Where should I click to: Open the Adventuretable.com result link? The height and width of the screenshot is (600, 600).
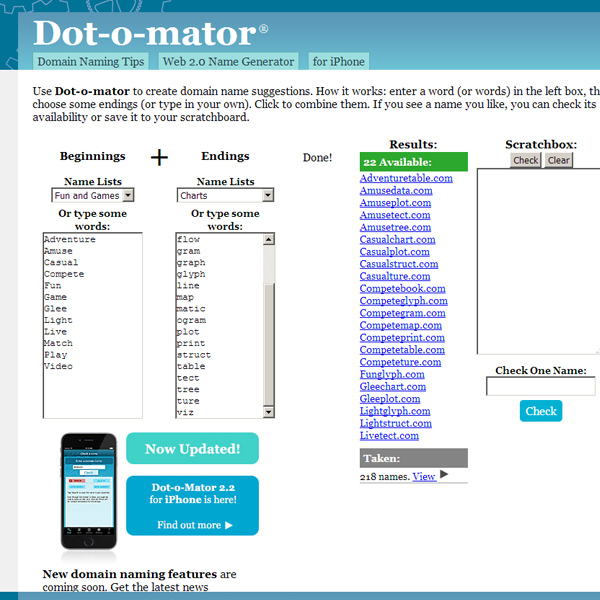[x=406, y=178]
